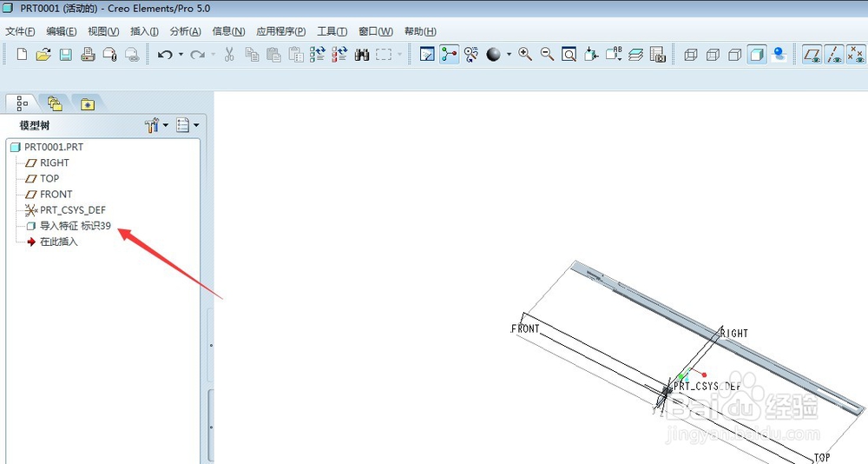Open an existing file
This screenshot has width=868, height=464.
coord(43,55)
